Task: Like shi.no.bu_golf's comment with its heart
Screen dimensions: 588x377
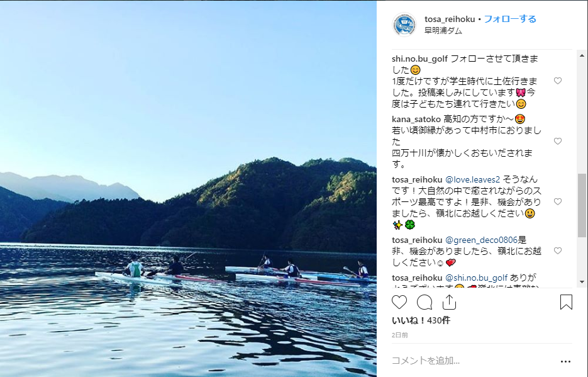Action: tap(558, 81)
